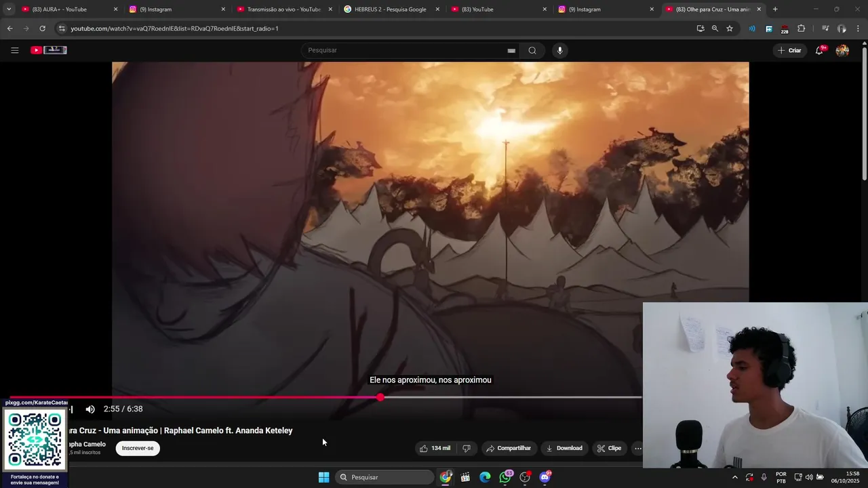
Task: Open the three-dot more actions menu
Action: point(637,448)
